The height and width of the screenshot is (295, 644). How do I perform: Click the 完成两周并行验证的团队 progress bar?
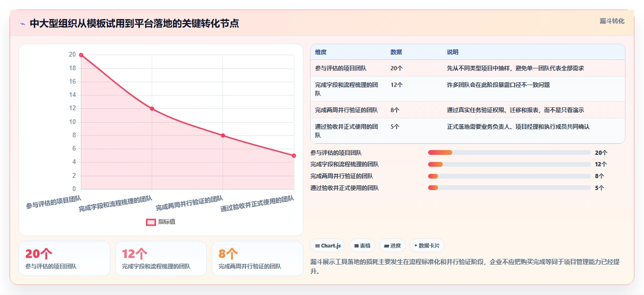[x=509, y=176]
